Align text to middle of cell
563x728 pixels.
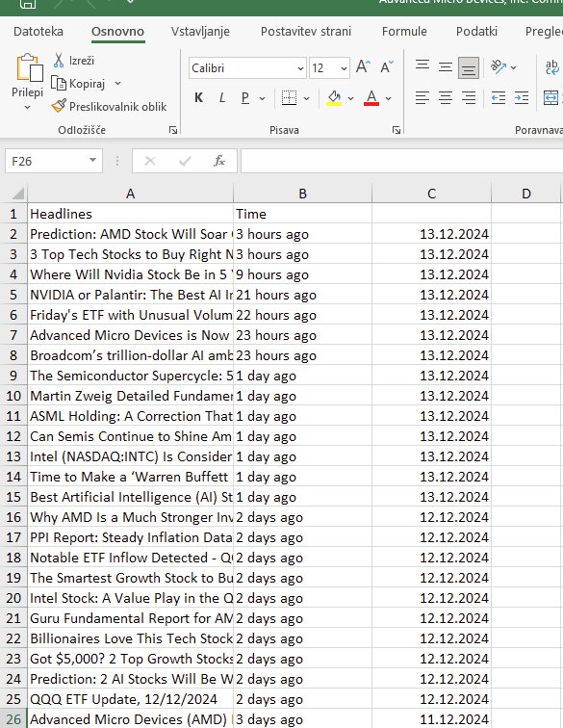coord(446,67)
